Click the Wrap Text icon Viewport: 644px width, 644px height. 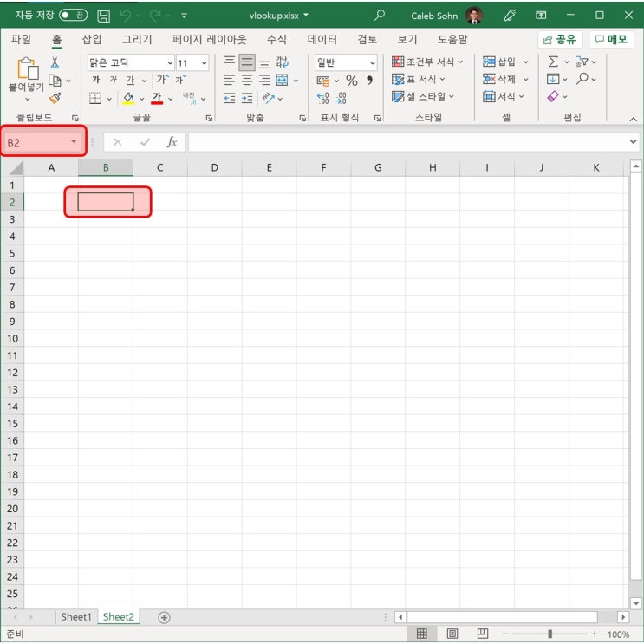(x=283, y=62)
